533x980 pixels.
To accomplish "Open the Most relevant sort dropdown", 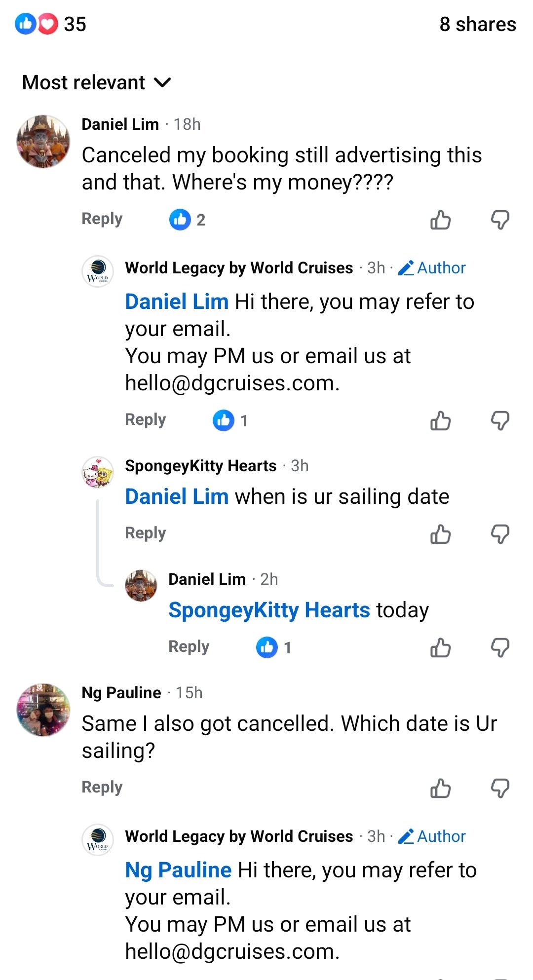I will coord(97,82).
